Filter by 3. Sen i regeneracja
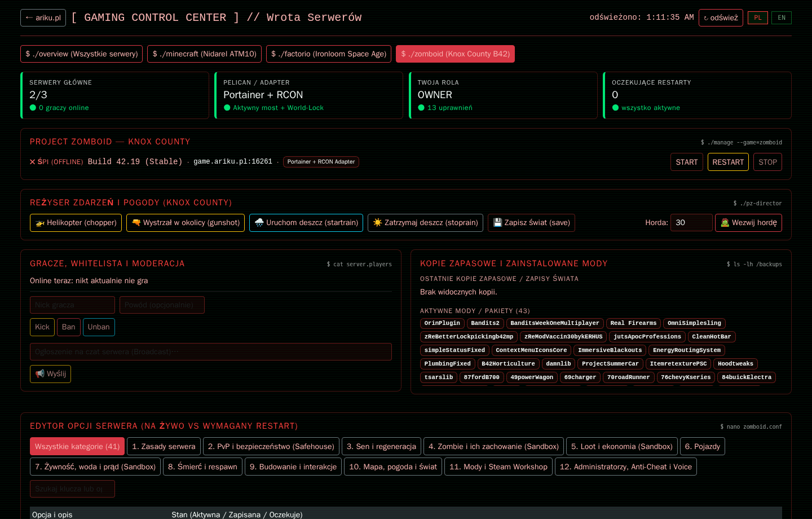 (381, 446)
